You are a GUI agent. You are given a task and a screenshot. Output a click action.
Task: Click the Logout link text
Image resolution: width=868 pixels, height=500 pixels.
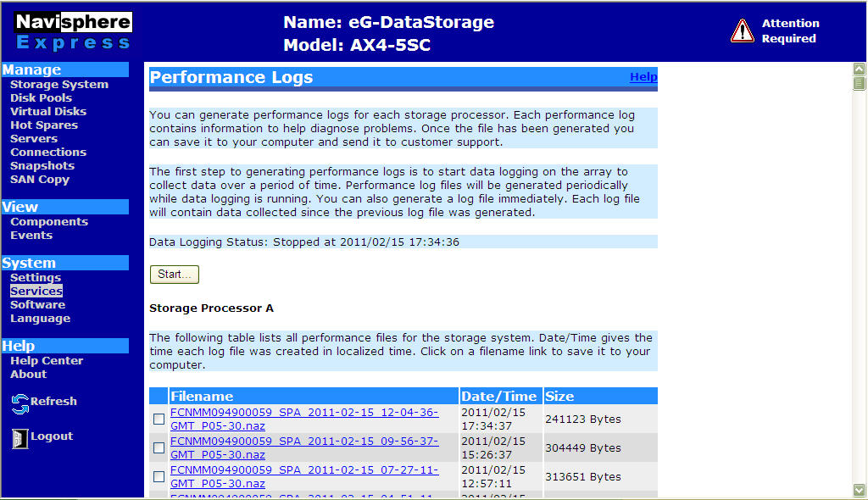(x=52, y=436)
